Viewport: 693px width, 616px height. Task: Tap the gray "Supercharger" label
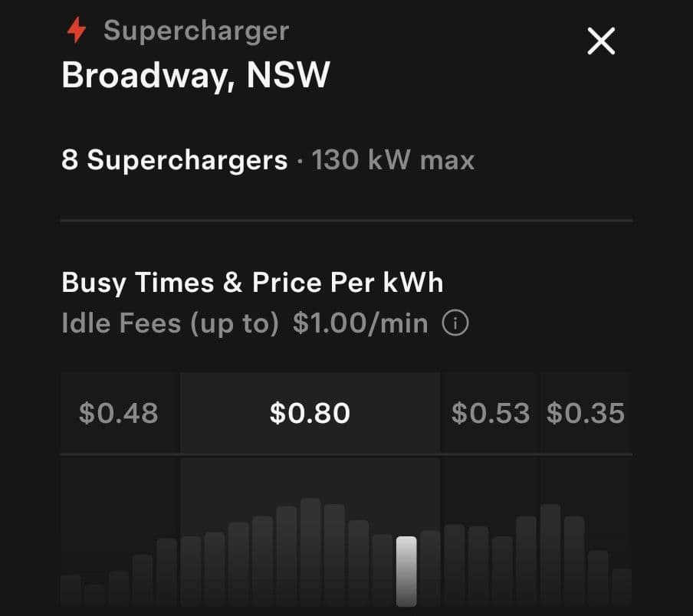(x=196, y=31)
